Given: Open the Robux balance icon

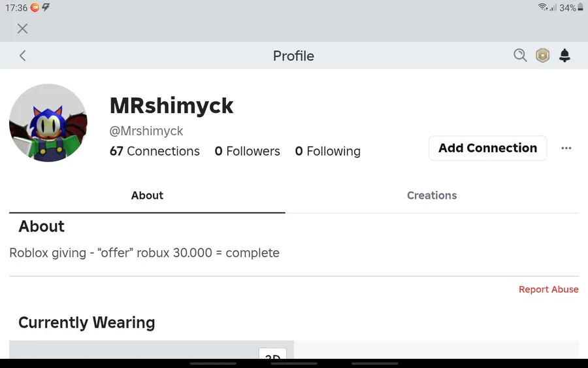Looking at the screenshot, I should tap(542, 56).
